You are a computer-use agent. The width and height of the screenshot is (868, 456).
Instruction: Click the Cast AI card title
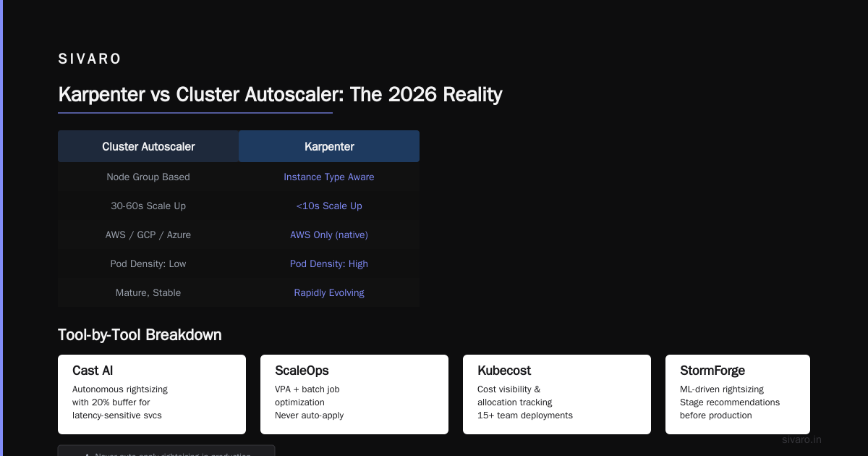93,371
